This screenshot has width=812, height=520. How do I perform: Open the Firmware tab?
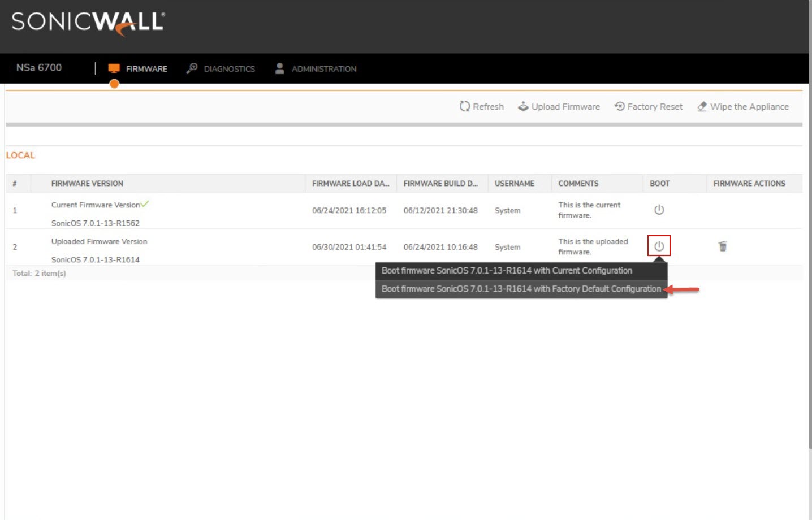[x=146, y=69]
